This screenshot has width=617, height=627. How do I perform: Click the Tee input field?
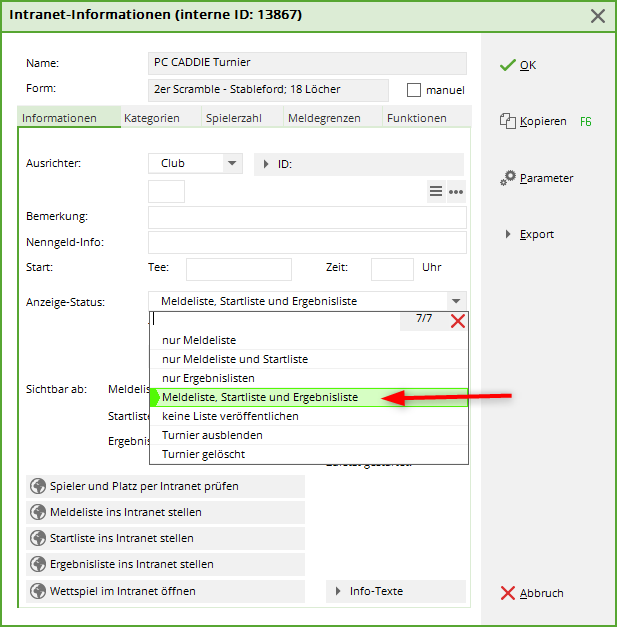239,269
